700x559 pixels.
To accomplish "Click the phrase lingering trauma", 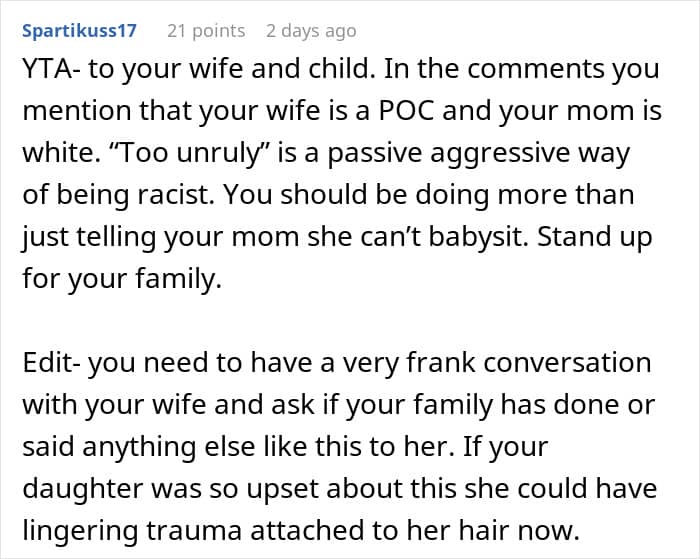I will pos(132,530).
